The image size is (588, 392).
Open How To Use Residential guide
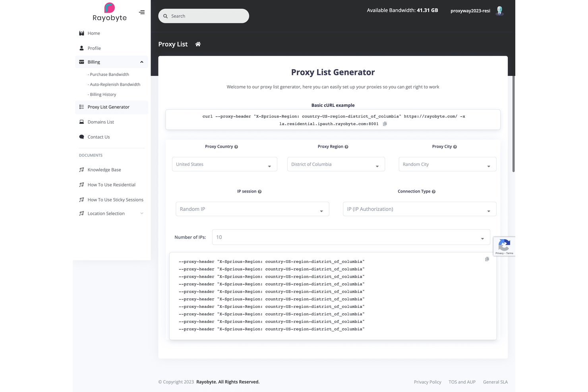(112, 185)
